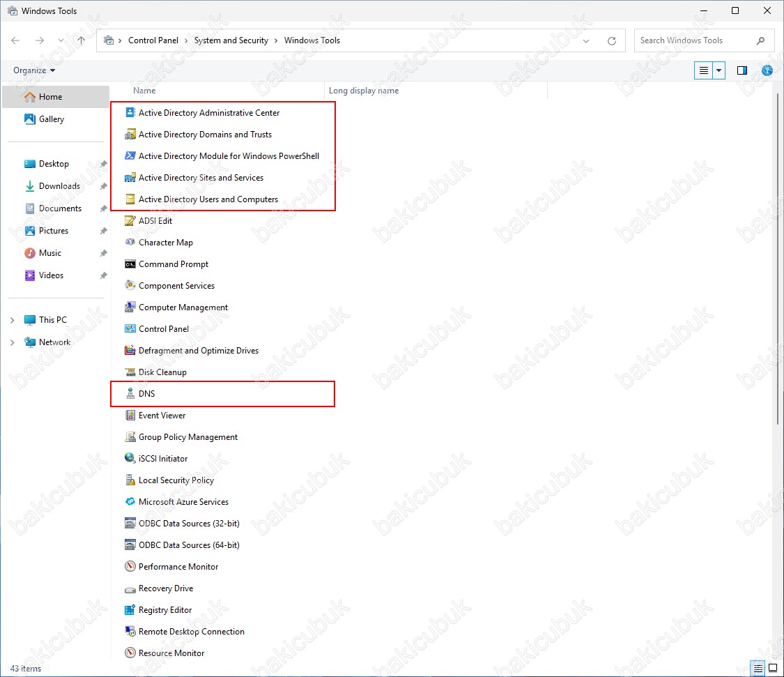784x677 pixels.
Task: Select ODBC Data Sources (32-bit) icon
Action: (x=130, y=524)
